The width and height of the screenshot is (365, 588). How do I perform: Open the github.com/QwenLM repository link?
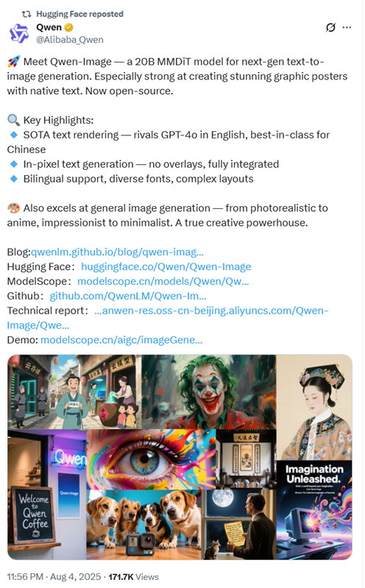click(x=128, y=296)
